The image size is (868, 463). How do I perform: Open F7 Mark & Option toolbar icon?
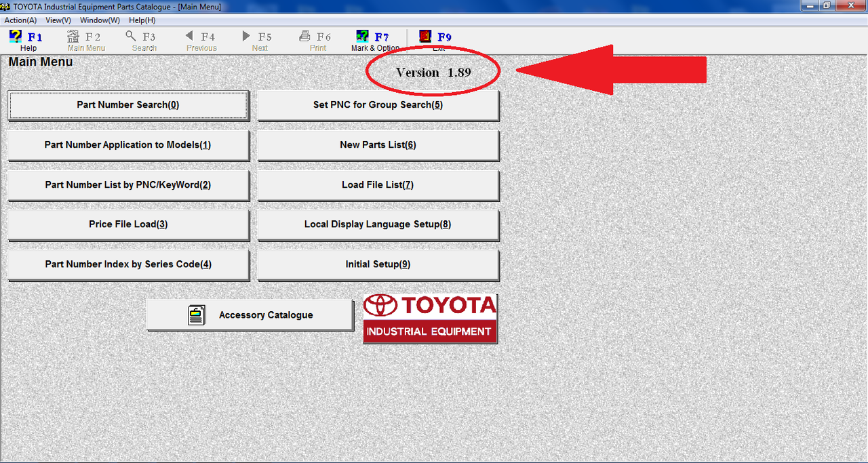[x=363, y=37]
